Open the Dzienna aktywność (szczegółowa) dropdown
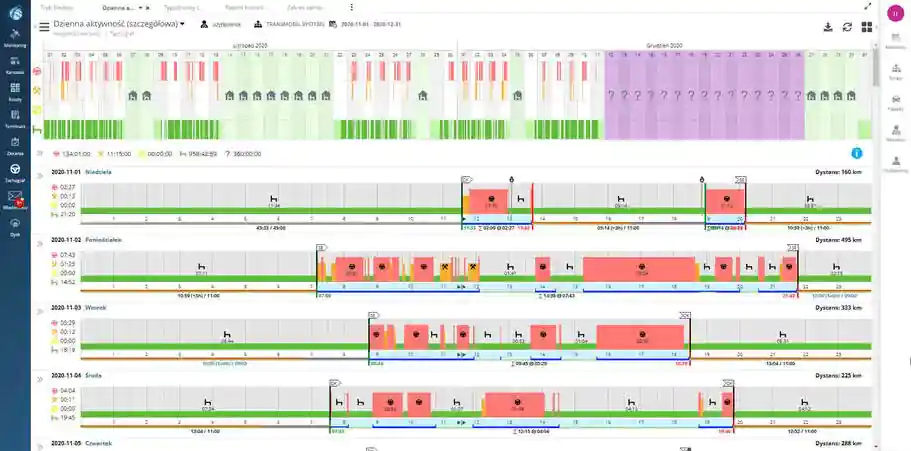The height and width of the screenshot is (451, 911). pos(119,24)
